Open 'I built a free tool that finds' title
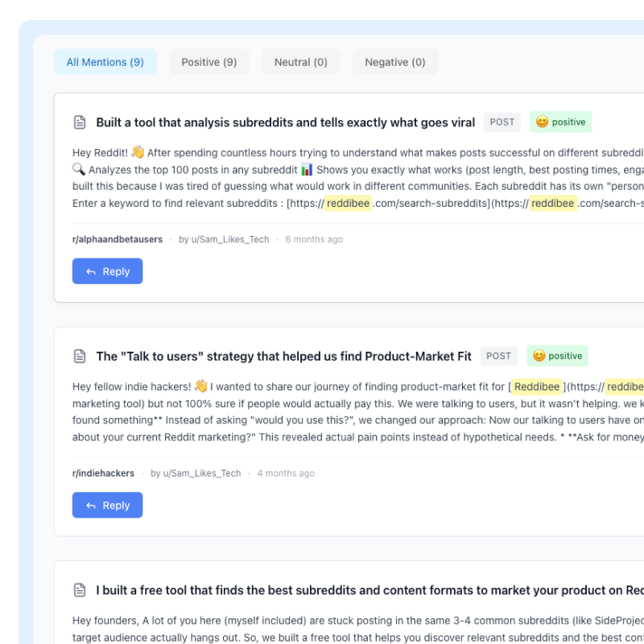The height and width of the screenshot is (644, 644). pyautogui.click(x=370, y=590)
